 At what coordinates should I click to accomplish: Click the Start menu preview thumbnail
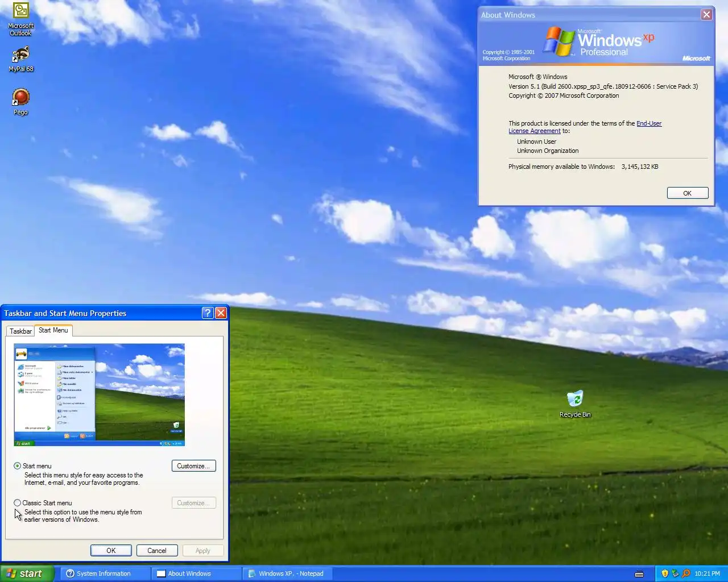pos(99,394)
